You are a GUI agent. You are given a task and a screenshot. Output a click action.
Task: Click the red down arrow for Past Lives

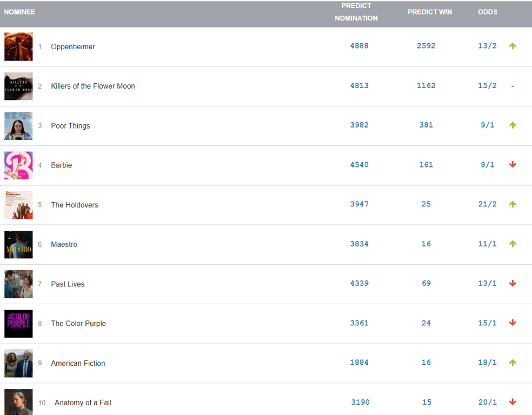pos(513,283)
